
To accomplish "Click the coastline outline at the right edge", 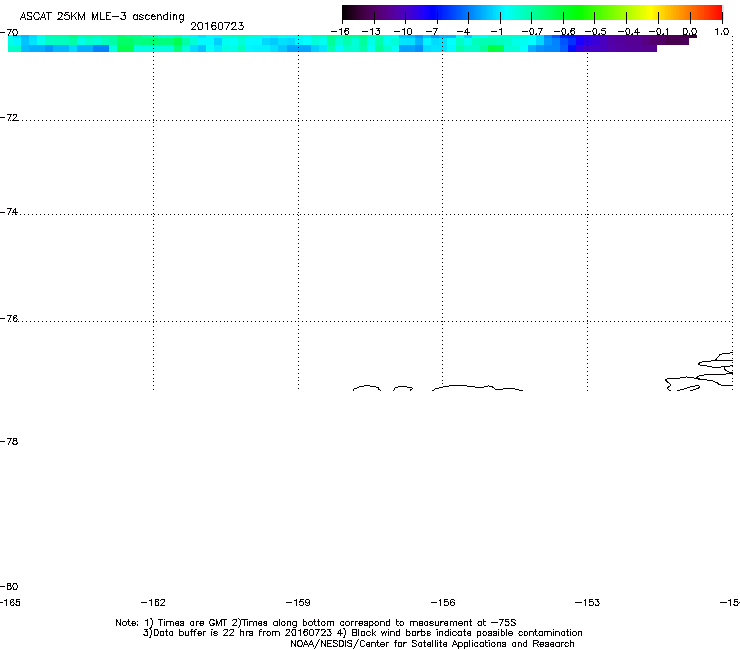I will point(700,372).
